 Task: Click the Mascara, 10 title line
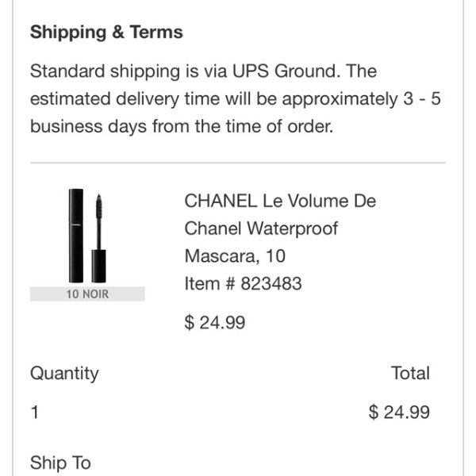(x=235, y=256)
